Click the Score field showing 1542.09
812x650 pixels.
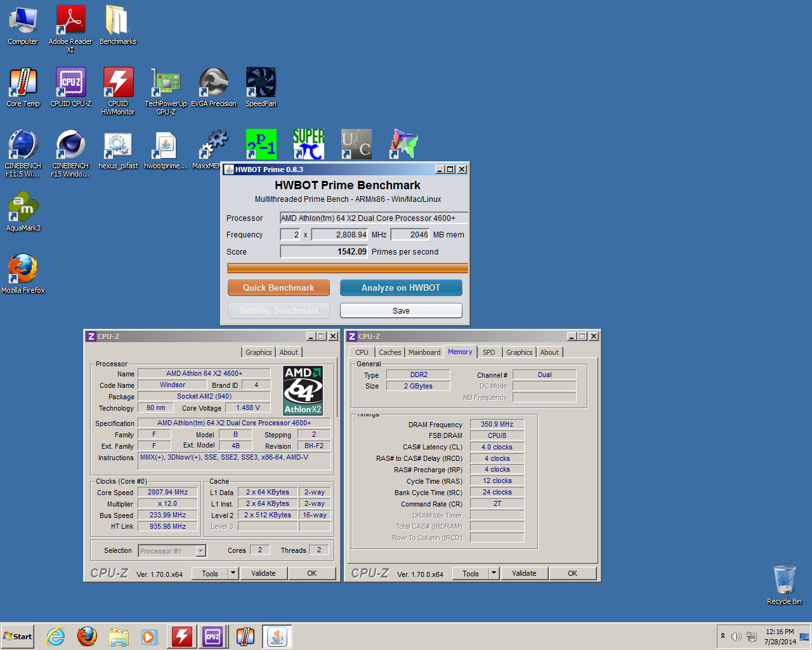[x=324, y=251]
